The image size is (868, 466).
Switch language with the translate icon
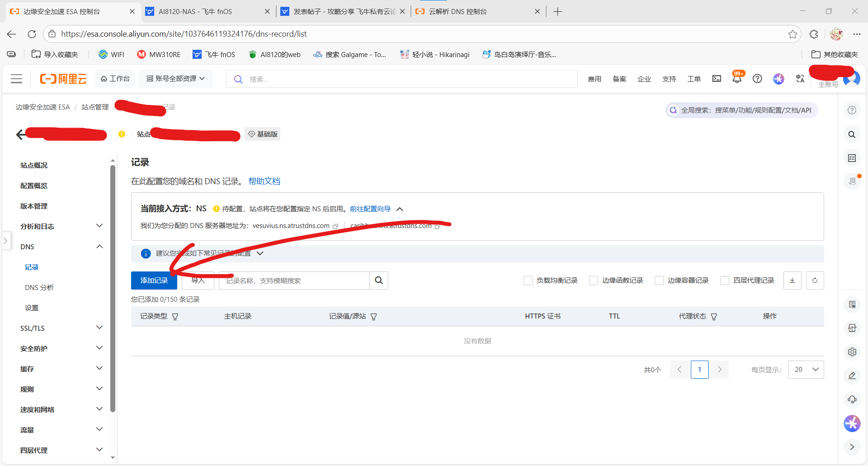[800, 79]
